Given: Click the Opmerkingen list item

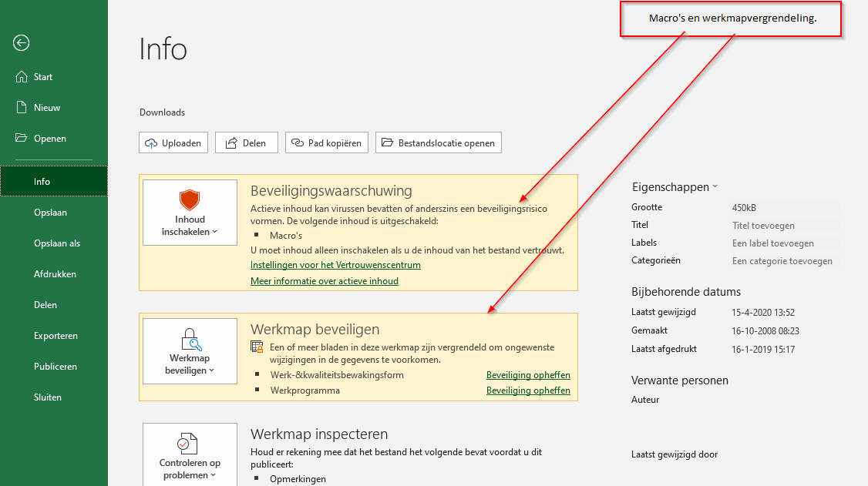Looking at the screenshot, I should [298, 479].
